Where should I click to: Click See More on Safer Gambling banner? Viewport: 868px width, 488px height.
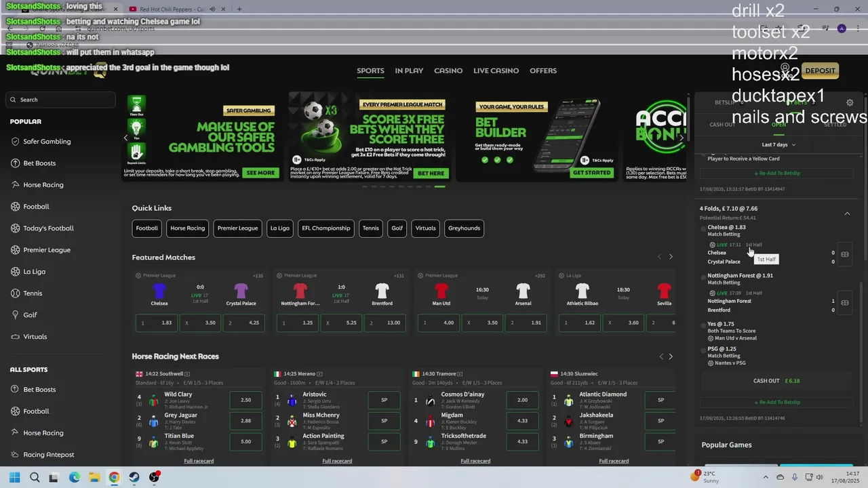coord(260,173)
